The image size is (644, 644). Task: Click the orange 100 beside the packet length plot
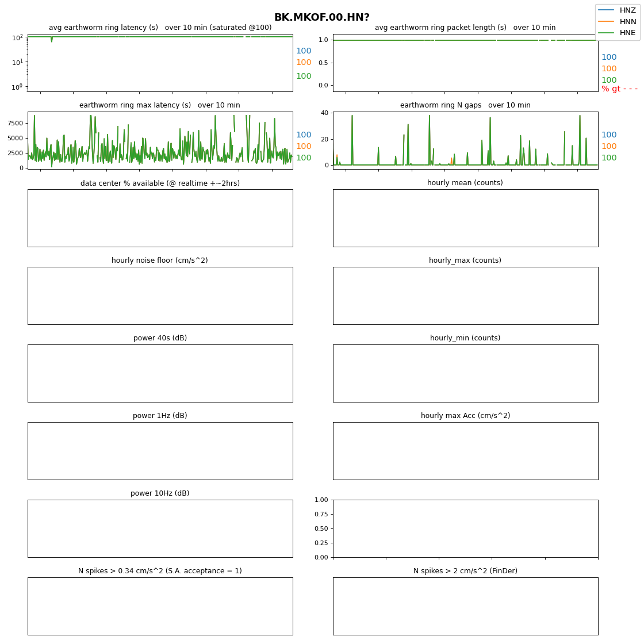click(x=609, y=69)
